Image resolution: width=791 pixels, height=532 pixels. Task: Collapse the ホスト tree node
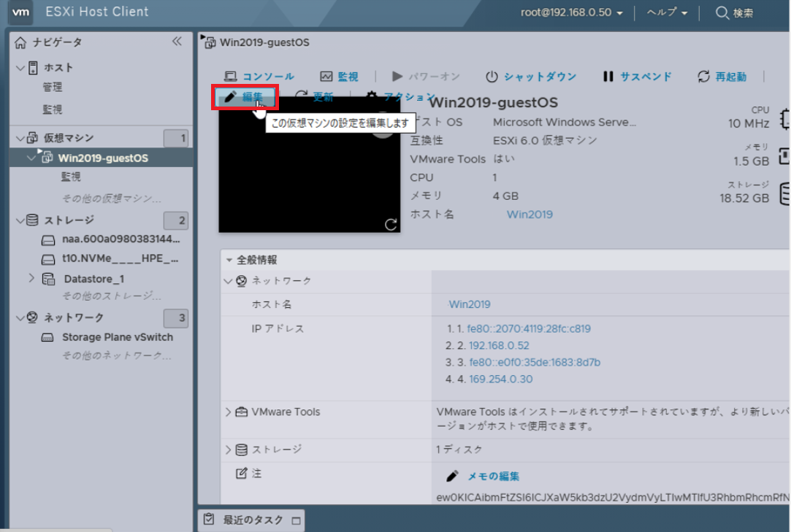click(x=20, y=68)
